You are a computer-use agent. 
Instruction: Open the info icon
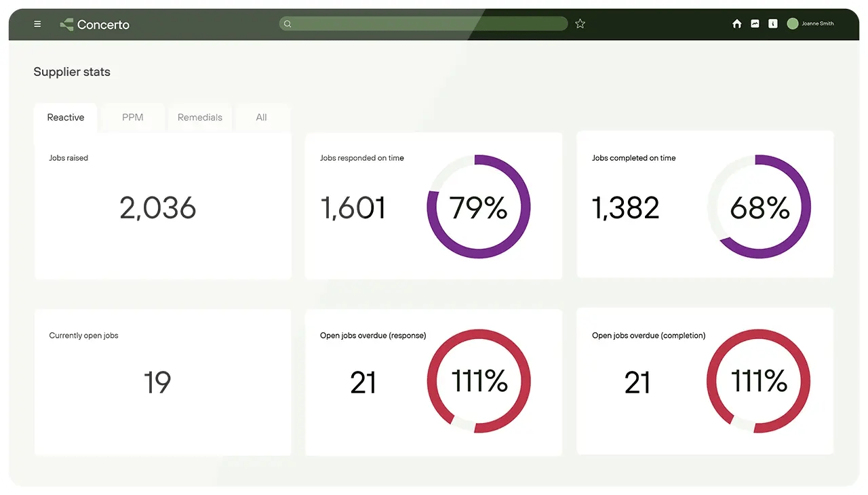click(772, 24)
